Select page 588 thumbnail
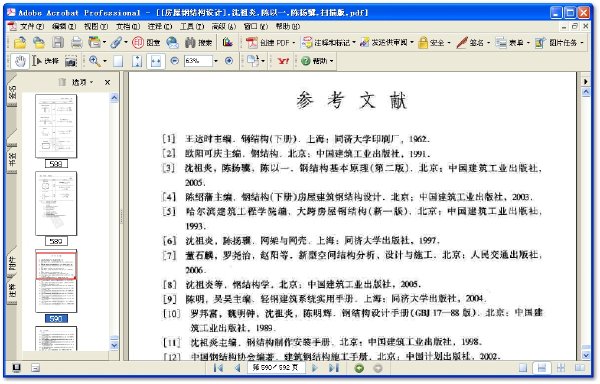The width and height of the screenshot is (600, 384). click(x=56, y=126)
